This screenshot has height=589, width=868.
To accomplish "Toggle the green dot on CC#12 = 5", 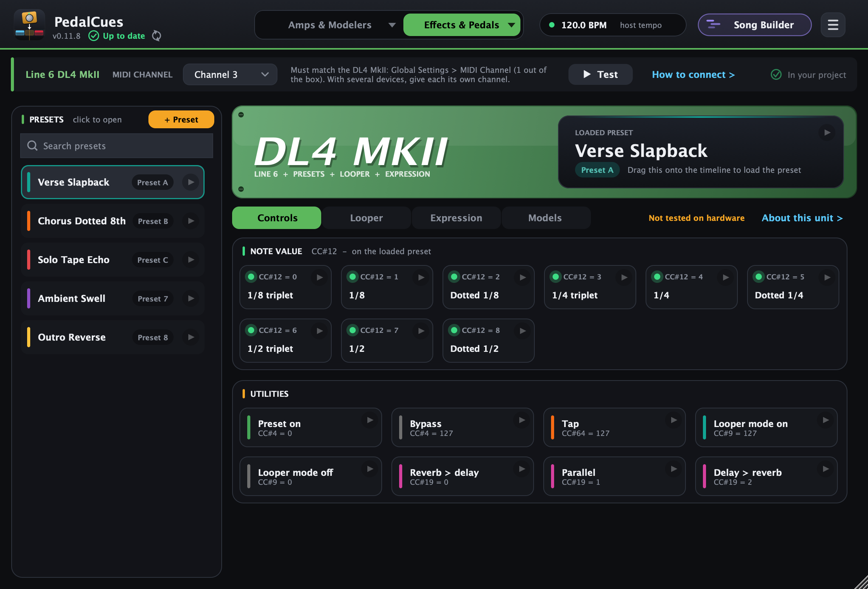I will coord(759,277).
